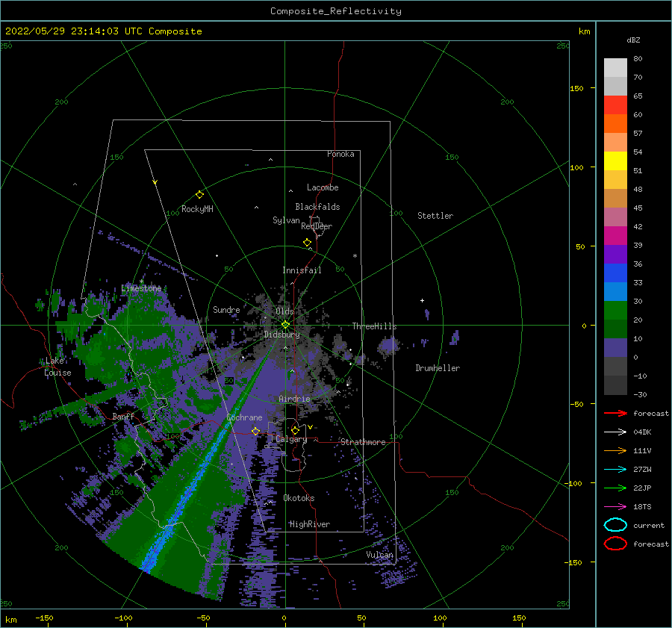Click the white 04DK arrow in legend
The height and width of the screenshot is (628, 672).
point(615,432)
